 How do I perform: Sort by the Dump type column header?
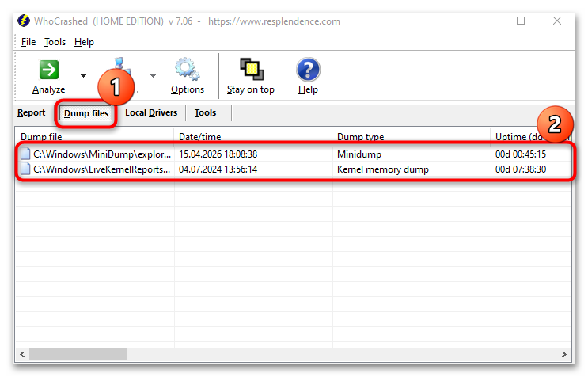pyautogui.click(x=412, y=135)
